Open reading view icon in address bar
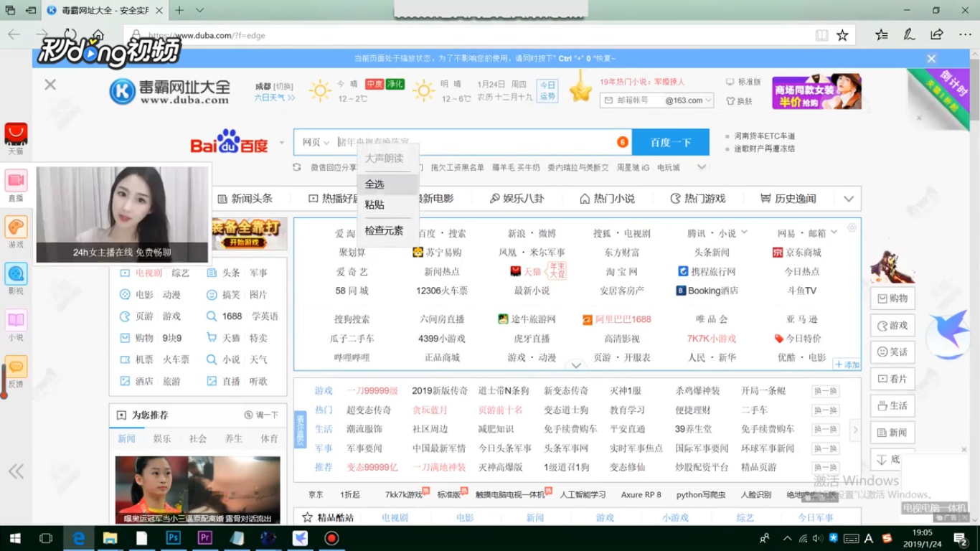This screenshot has height=551, width=980. 822,35
